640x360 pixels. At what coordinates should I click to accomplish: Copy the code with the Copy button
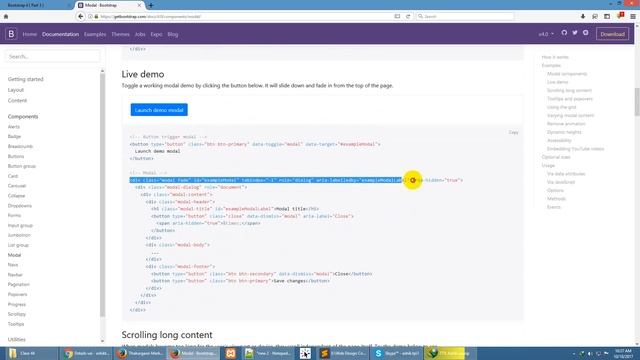pos(513,132)
